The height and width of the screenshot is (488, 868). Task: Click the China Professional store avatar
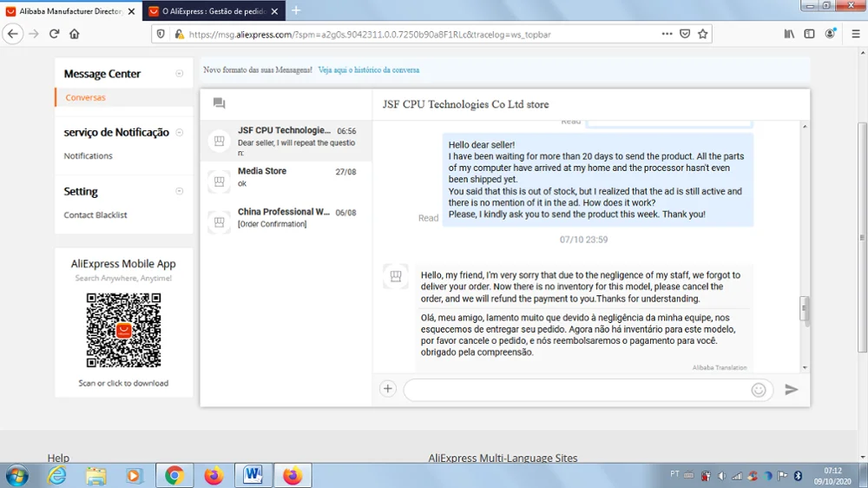[x=220, y=222]
